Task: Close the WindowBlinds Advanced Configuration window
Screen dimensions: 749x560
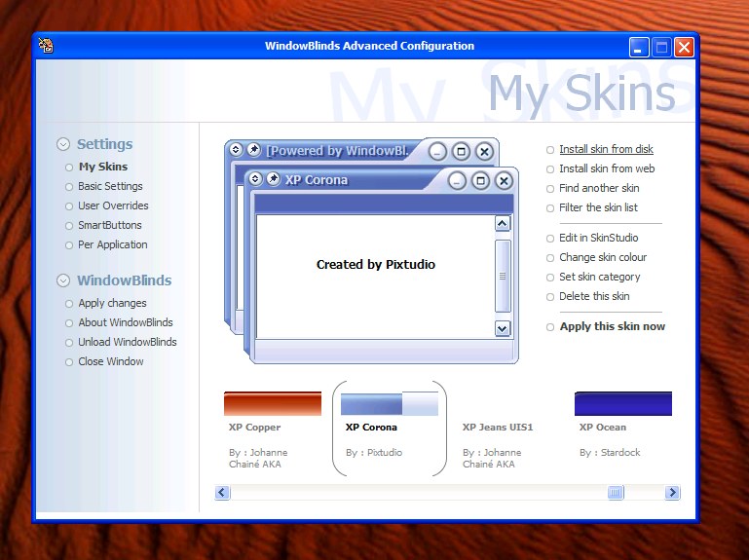Action: tap(684, 48)
